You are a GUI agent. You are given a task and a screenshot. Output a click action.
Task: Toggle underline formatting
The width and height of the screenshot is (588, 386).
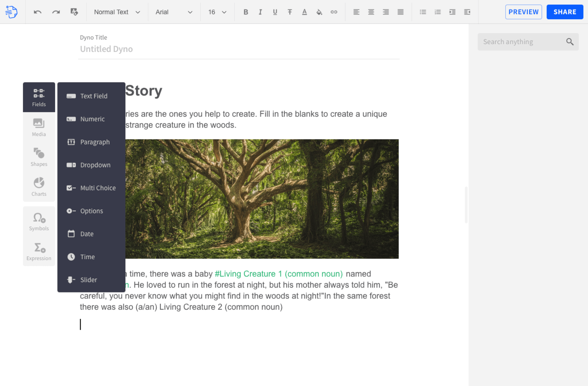point(275,12)
